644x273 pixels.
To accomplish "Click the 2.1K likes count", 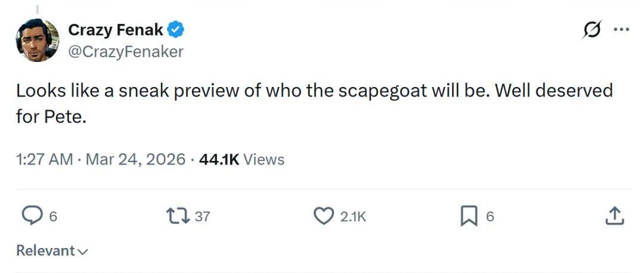I will (353, 216).
